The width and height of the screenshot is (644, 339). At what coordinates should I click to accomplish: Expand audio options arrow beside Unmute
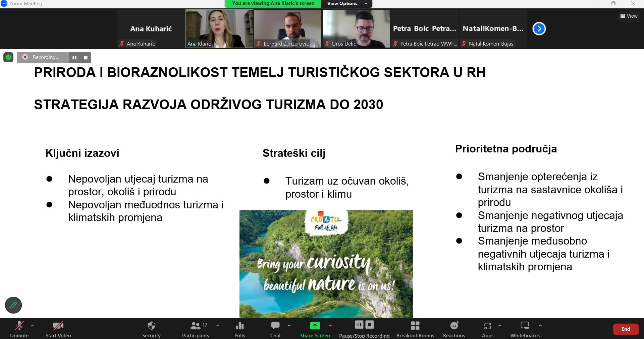pos(33,325)
